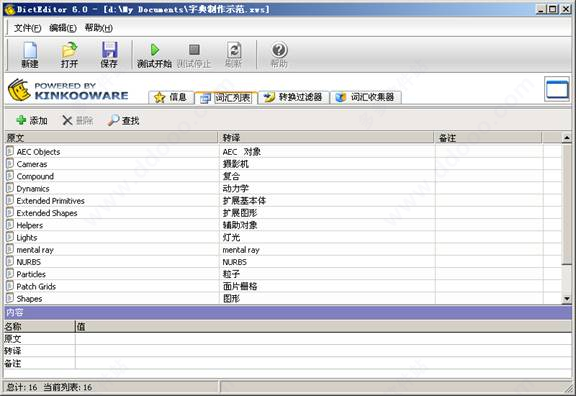Click the icon beside Patch Grids row
This screenshot has height=396, width=576.
tap(10, 286)
